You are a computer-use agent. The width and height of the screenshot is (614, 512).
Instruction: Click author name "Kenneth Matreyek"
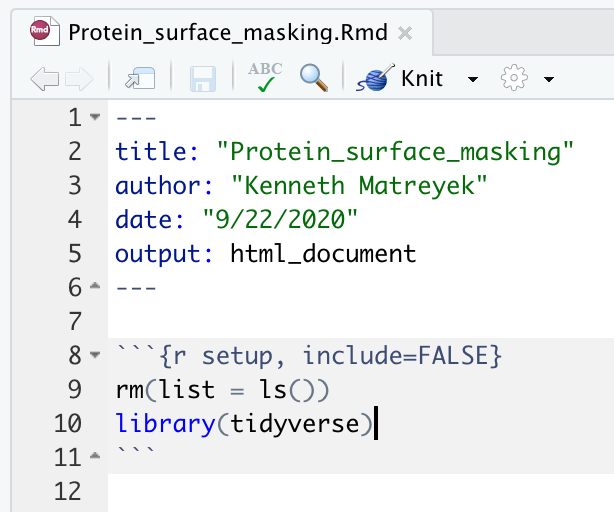coord(359,186)
